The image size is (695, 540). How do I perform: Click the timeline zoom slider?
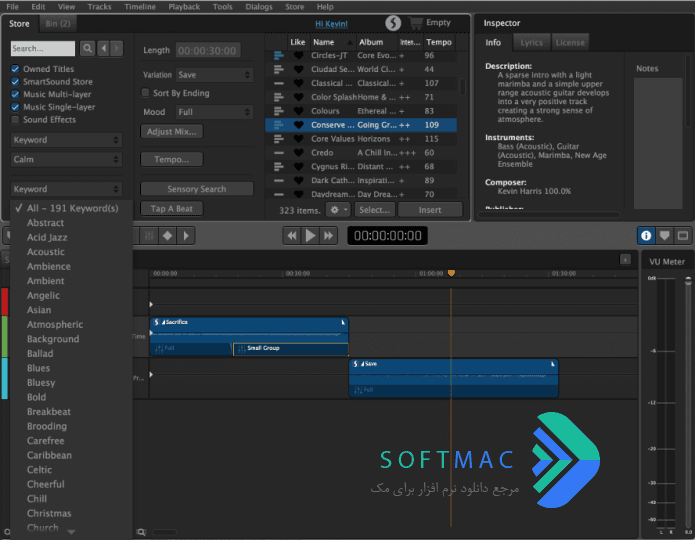pos(164,532)
